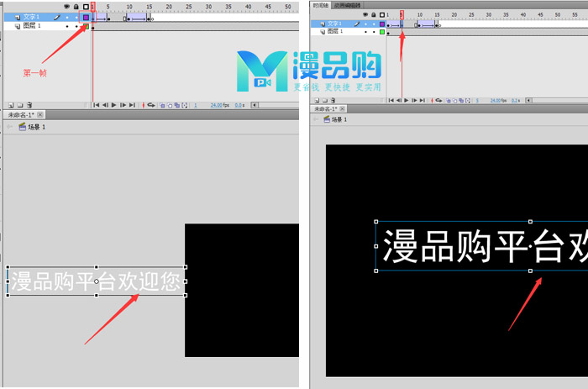Click outline-all-layers header in right timeline

point(382,14)
